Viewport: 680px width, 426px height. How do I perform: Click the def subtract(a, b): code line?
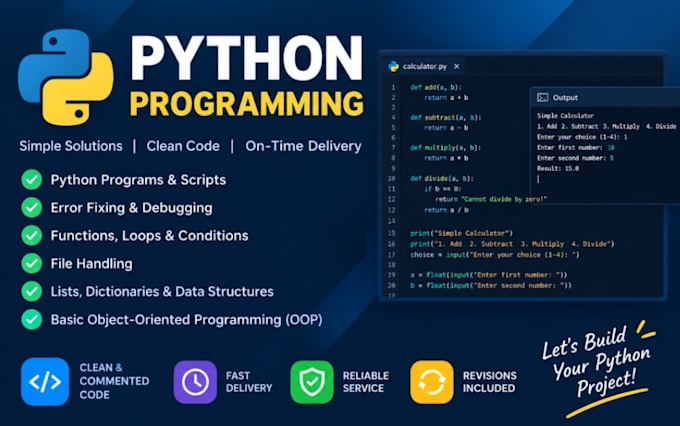446,118
